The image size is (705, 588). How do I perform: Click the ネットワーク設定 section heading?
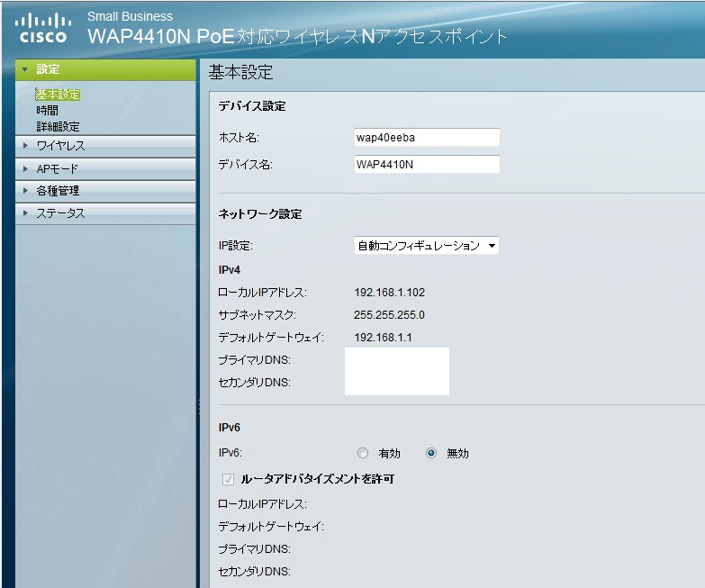coord(260,214)
